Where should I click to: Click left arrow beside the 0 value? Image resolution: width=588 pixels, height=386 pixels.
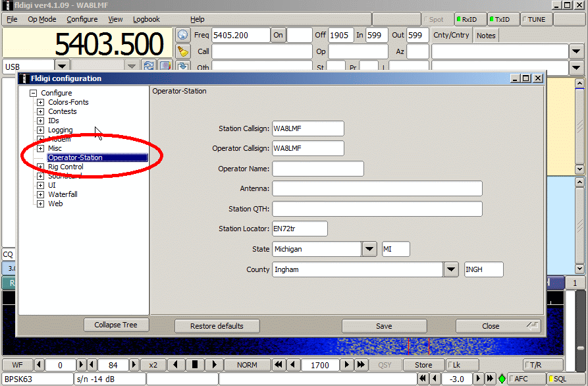[x=39, y=365]
